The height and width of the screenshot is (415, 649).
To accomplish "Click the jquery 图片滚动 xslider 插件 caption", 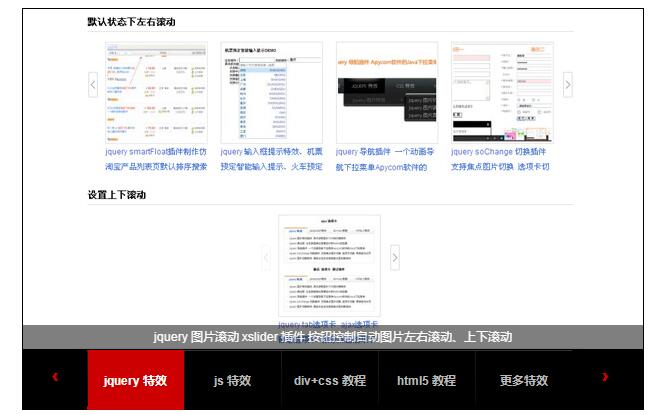I will click(333, 337).
